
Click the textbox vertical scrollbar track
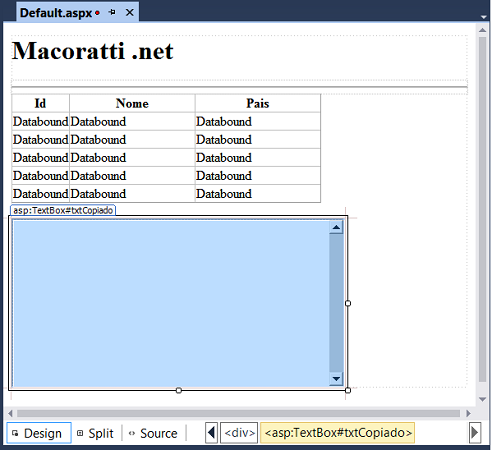coord(336,303)
